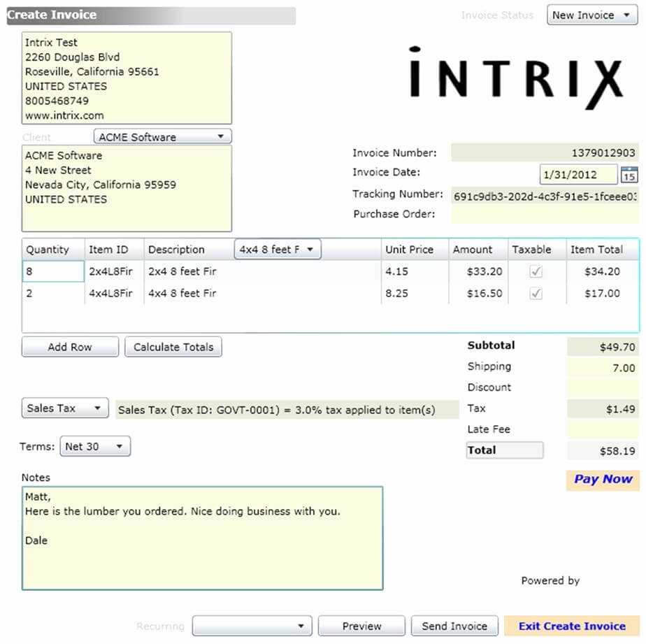Click amount cell $16.50
Image resolution: width=646 pixels, height=644 pixels.
click(479, 294)
